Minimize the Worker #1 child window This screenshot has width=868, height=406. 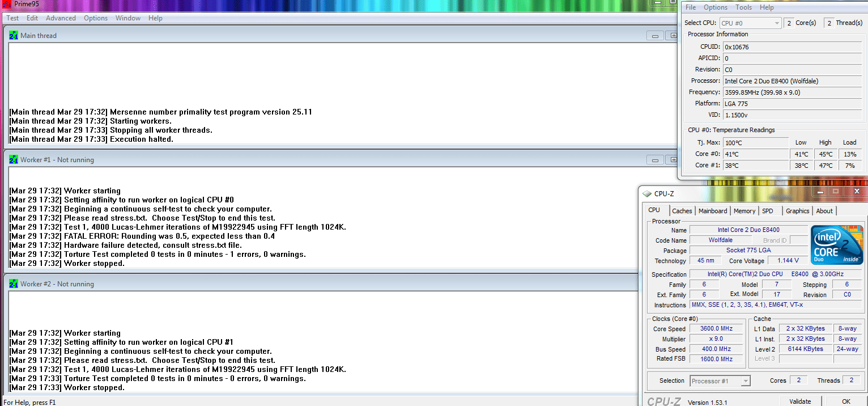click(x=655, y=160)
